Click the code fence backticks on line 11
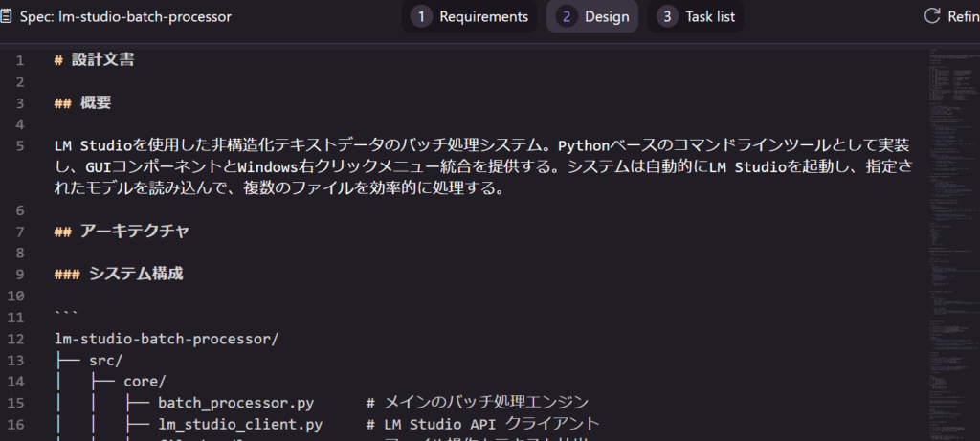The height and width of the screenshot is (441, 980). pos(66,314)
